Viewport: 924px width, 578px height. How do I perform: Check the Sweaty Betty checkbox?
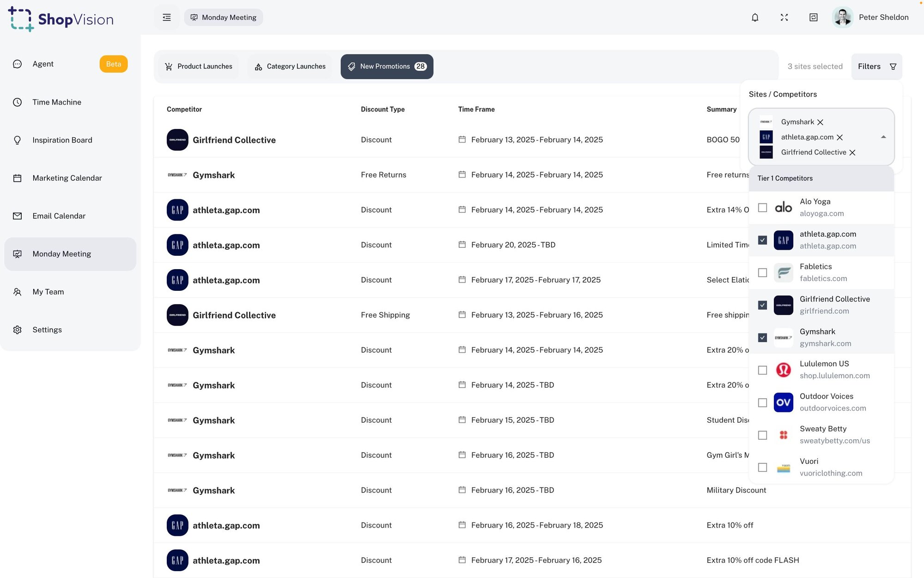(x=763, y=435)
